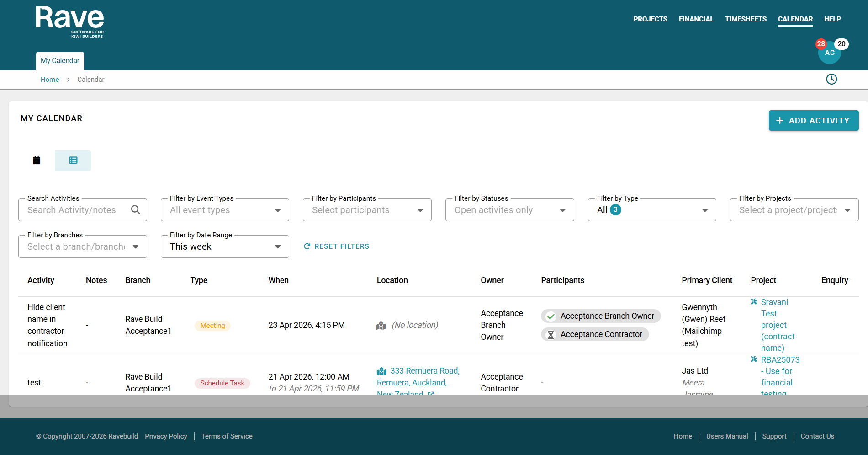Click the Location column header
The image size is (868, 455).
[x=392, y=280]
